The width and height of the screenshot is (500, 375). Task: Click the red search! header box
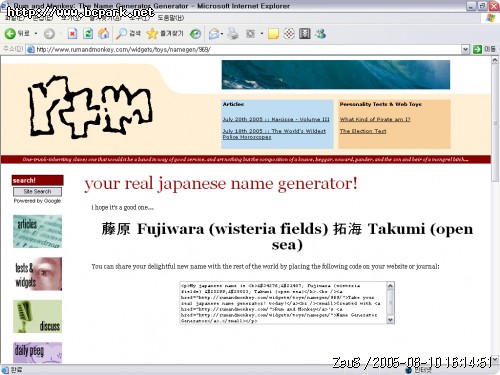point(37,180)
